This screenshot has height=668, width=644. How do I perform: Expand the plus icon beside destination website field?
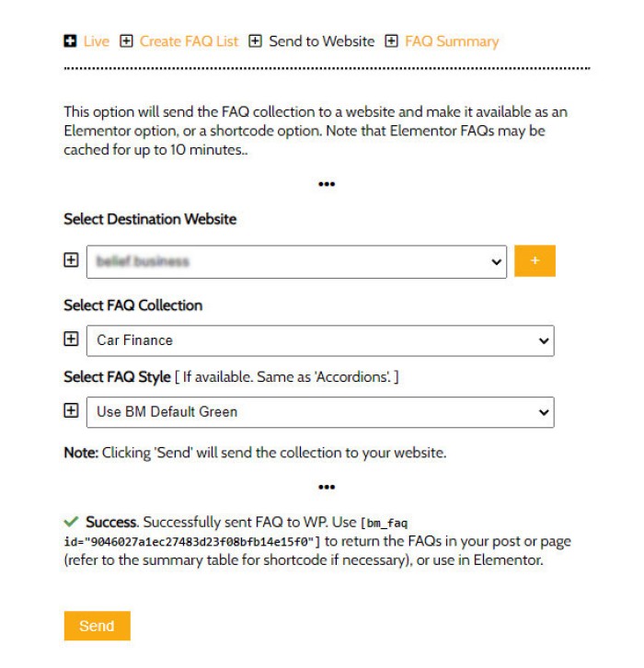[71, 260]
